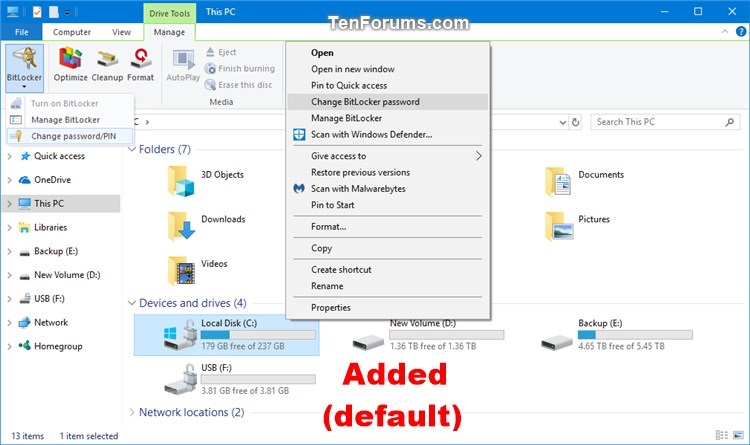Open address bar history dropdown arrow
Screen dimensions: 750x445
point(563,122)
